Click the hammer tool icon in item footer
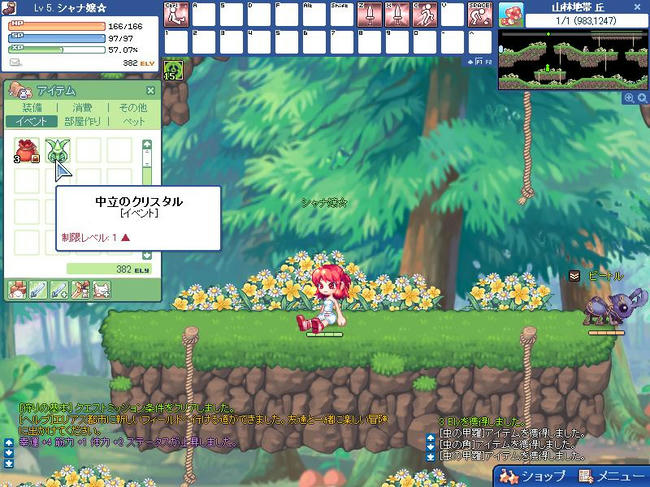Image resolution: width=650 pixels, height=487 pixels. (80, 290)
